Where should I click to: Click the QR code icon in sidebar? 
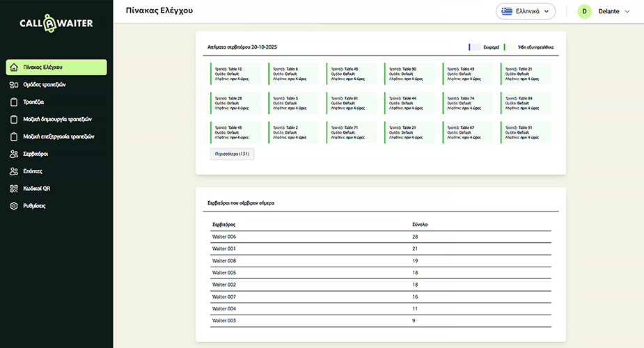tap(14, 189)
